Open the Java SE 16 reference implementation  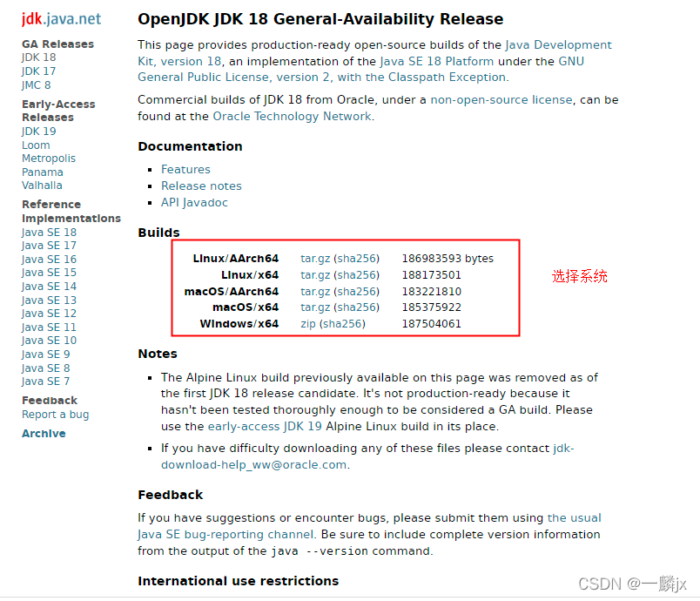pyautogui.click(x=49, y=259)
